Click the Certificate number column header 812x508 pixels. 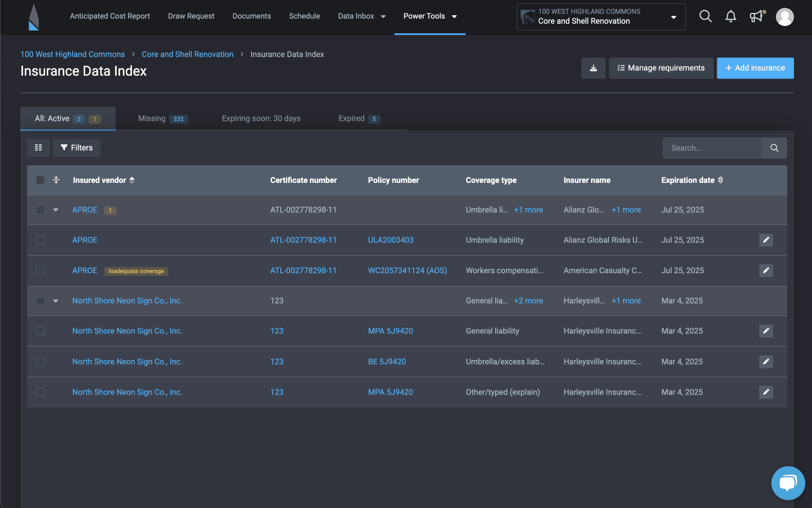point(303,180)
